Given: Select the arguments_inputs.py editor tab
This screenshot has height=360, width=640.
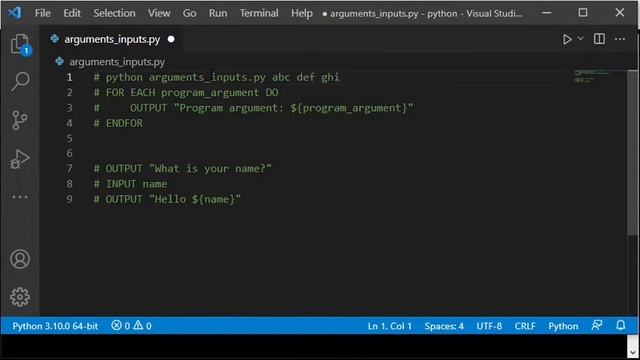Looking at the screenshot, I should (111, 39).
